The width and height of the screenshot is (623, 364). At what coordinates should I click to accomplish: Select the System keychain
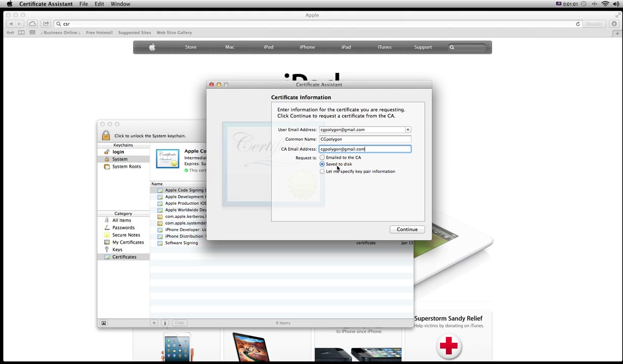120,159
